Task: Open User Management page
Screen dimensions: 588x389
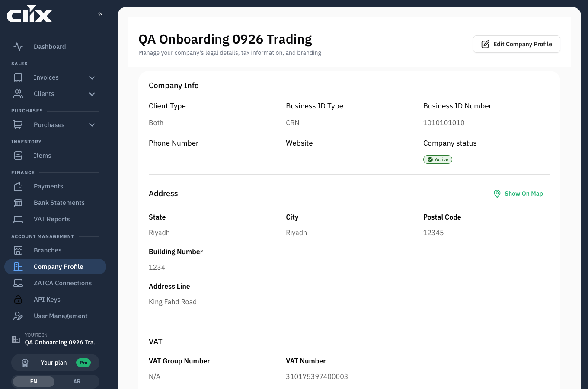Action: pyautogui.click(x=55, y=316)
